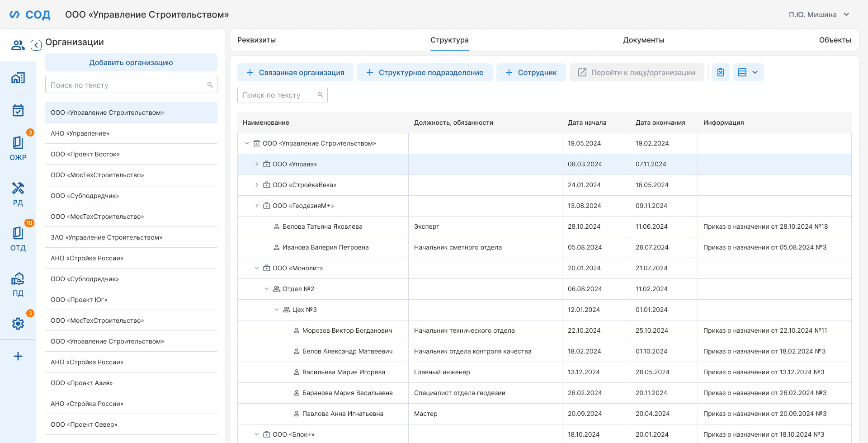Screen dimensions: 868x443
Task: Select ООО «Проект Азия» in list
Action: [131, 383]
